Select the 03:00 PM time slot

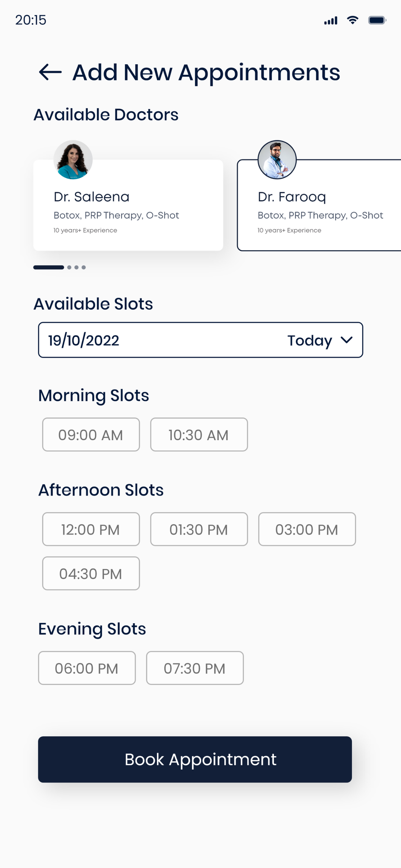point(307,529)
